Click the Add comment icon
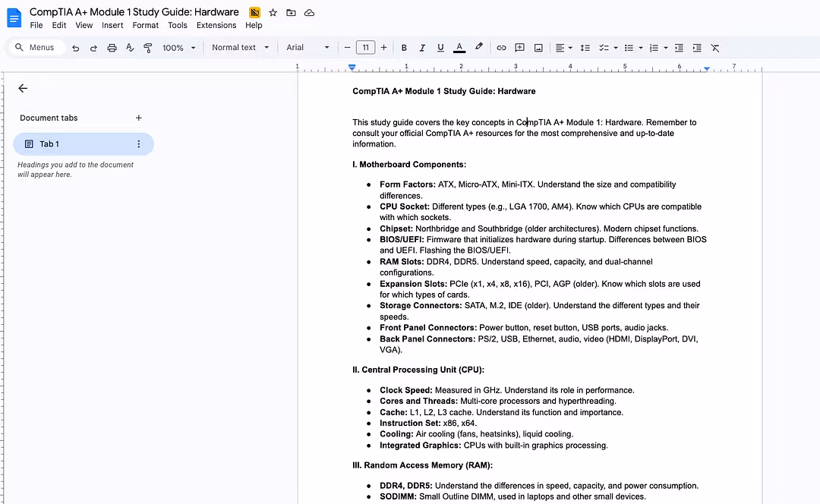Screen dimensions: 820x504 (x=520, y=48)
